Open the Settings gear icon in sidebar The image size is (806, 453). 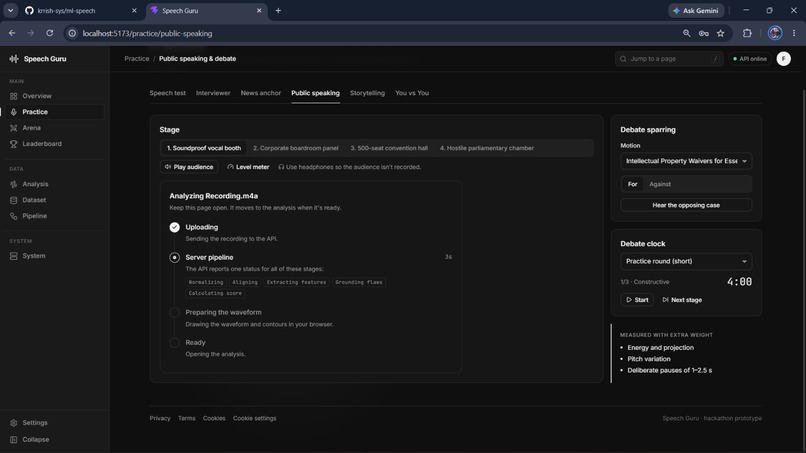(x=14, y=423)
